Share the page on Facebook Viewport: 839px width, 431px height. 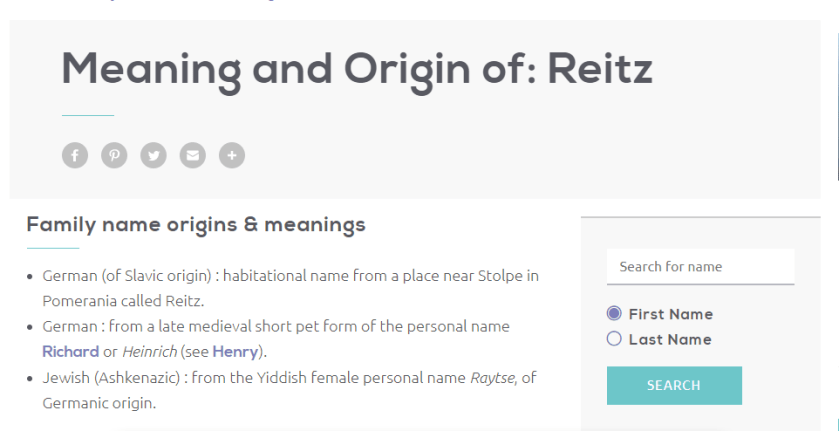click(75, 155)
